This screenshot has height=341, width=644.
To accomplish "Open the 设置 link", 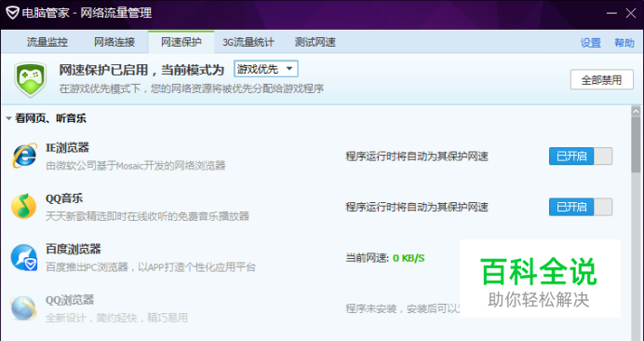I will point(590,43).
